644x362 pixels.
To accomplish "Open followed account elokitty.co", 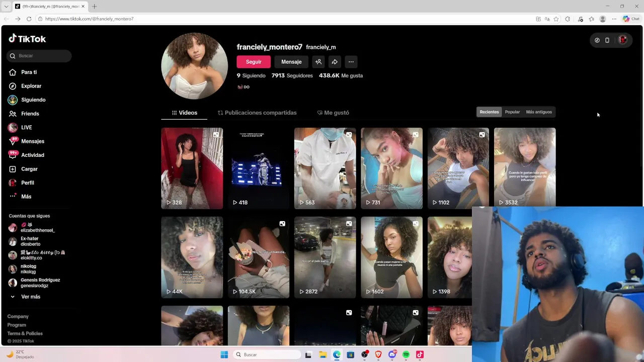I will click(x=37, y=255).
